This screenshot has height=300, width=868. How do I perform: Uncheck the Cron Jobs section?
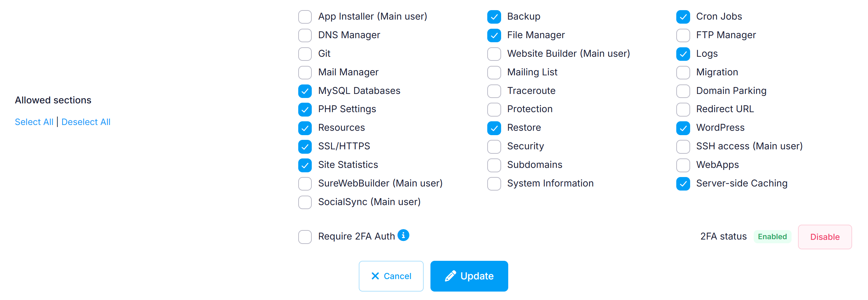click(x=683, y=17)
